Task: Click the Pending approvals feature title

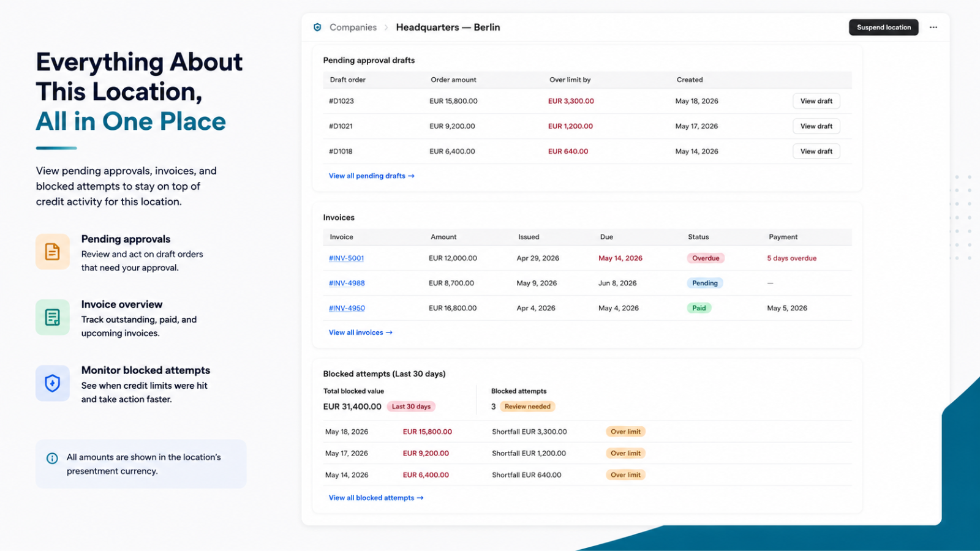Action: tap(126, 239)
